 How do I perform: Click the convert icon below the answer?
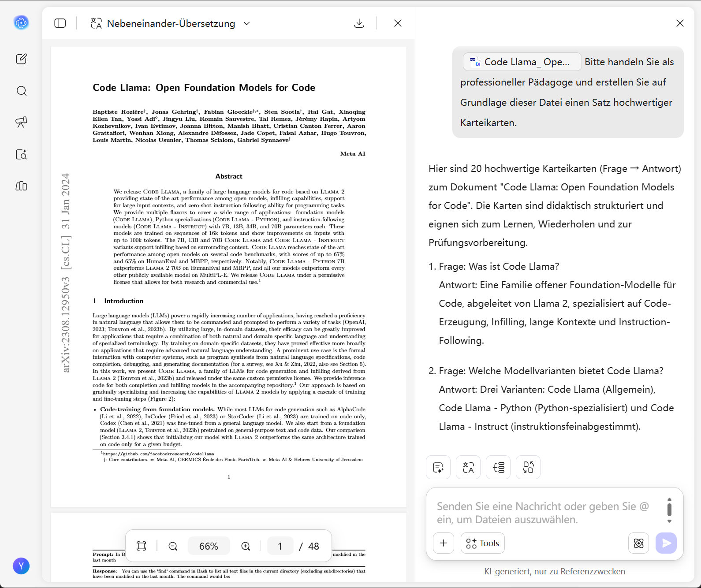pos(528,467)
